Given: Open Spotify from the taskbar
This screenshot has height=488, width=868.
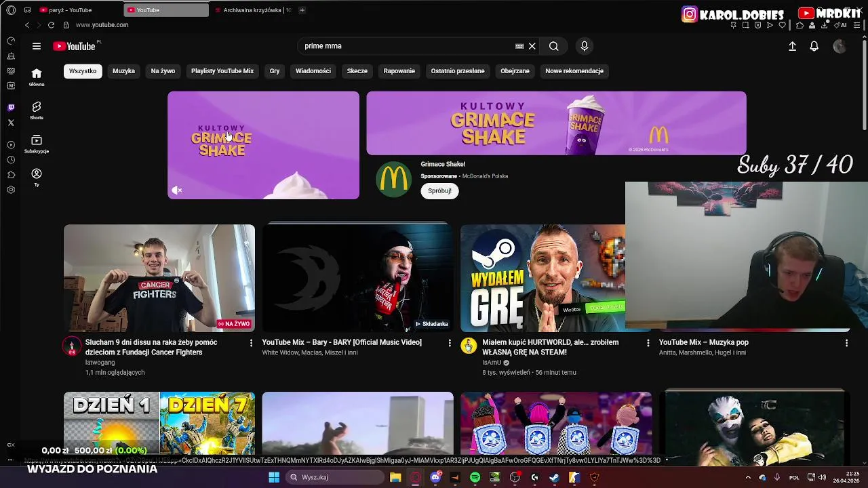Looking at the screenshot, I should [x=475, y=477].
